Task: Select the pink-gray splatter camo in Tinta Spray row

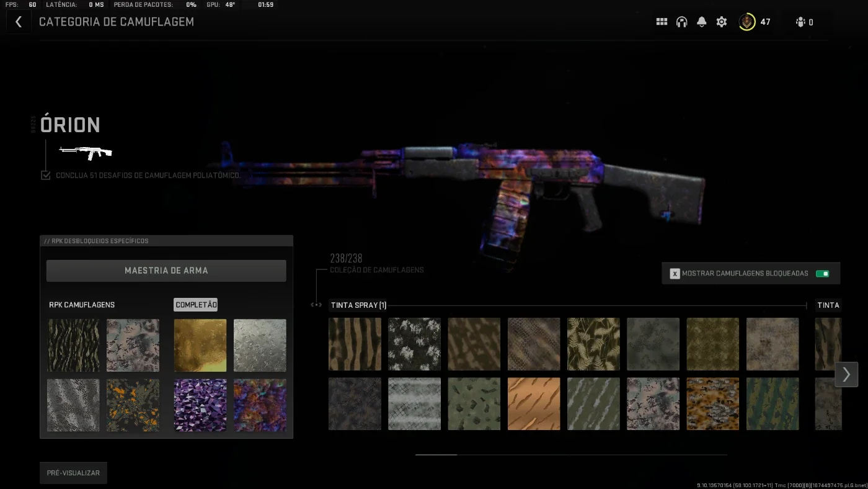Action: [x=653, y=404]
